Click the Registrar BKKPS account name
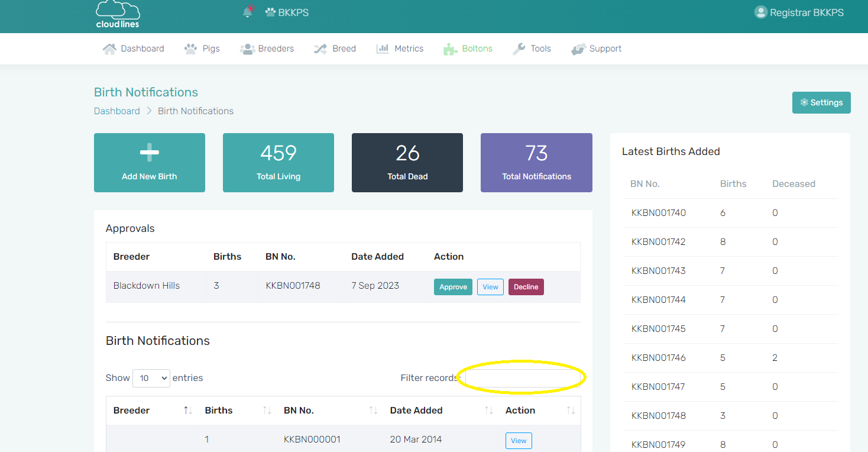The width and height of the screenshot is (868, 452). (807, 12)
